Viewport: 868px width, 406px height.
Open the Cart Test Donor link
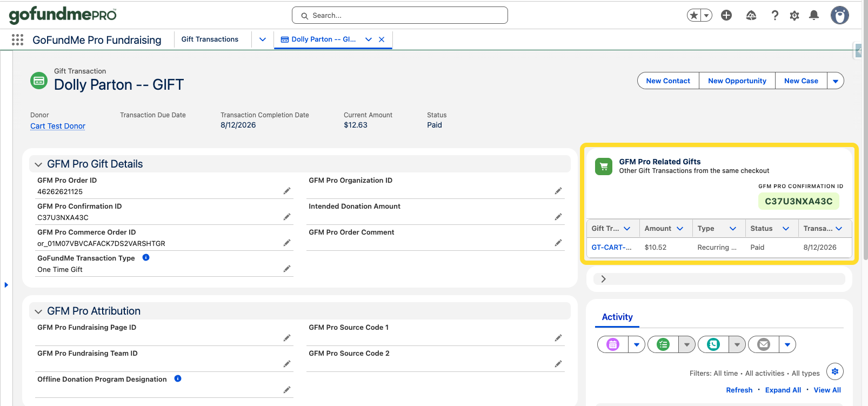(x=58, y=126)
